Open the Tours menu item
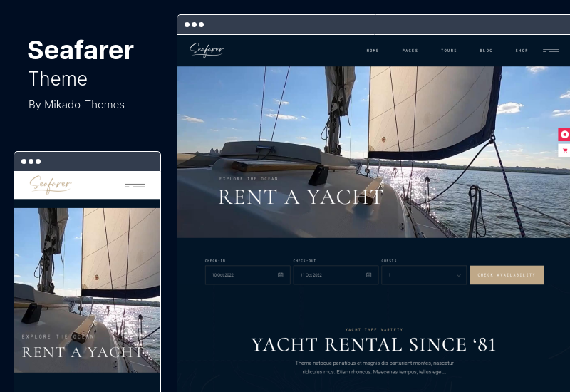The image size is (570, 392). coord(449,51)
